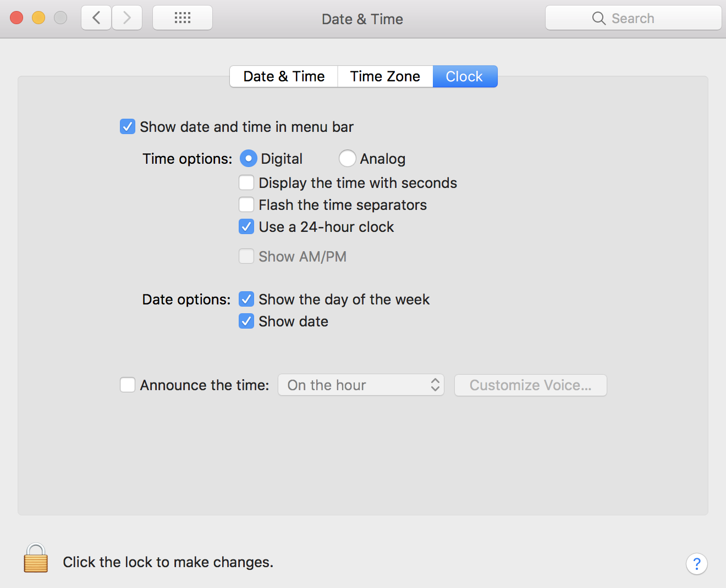Enable Flash the time separators
726x588 pixels.
[x=246, y=205]
